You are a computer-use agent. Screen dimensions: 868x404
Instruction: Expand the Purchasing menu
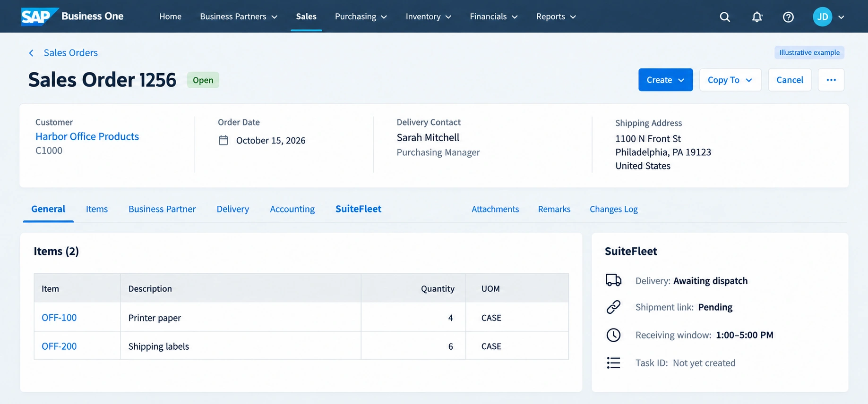[x=361, y=17]
